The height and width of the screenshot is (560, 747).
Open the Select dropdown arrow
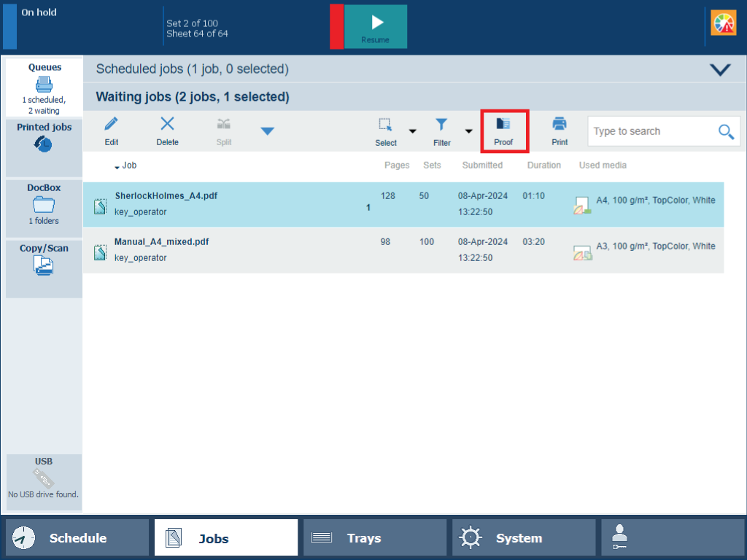click(x=412, y=131)
